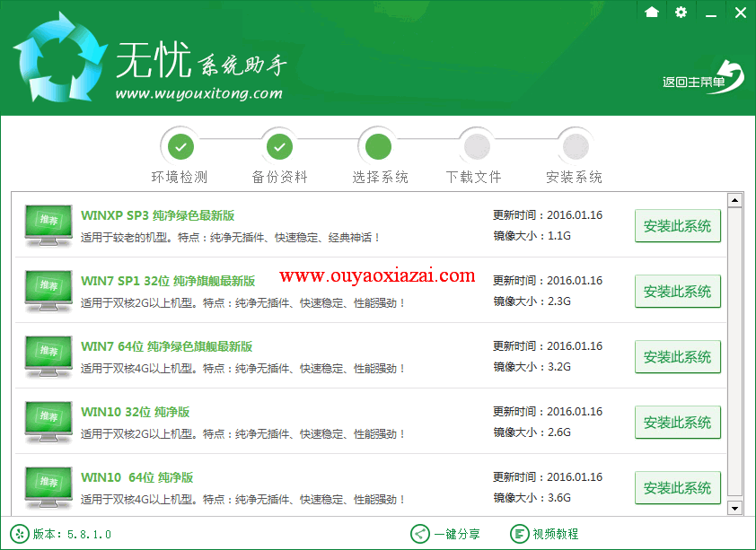Go to the home page icon

[x=651, y=12]
